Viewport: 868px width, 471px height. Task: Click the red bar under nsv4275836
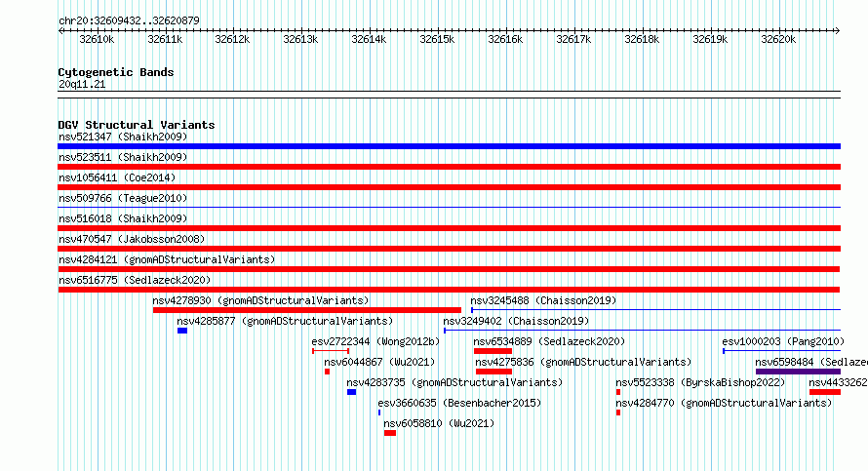pos(493,372)
